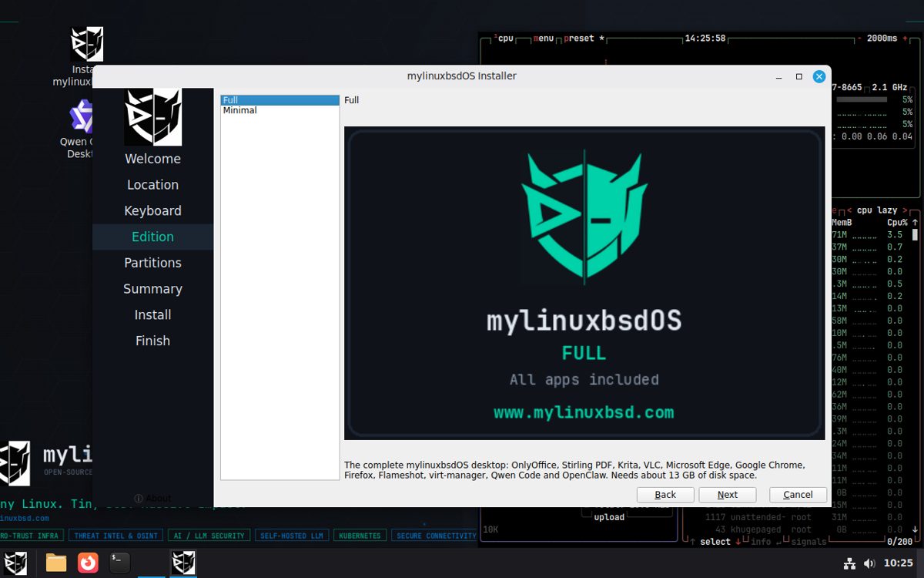Maximize the installer window

pos(799,76)
